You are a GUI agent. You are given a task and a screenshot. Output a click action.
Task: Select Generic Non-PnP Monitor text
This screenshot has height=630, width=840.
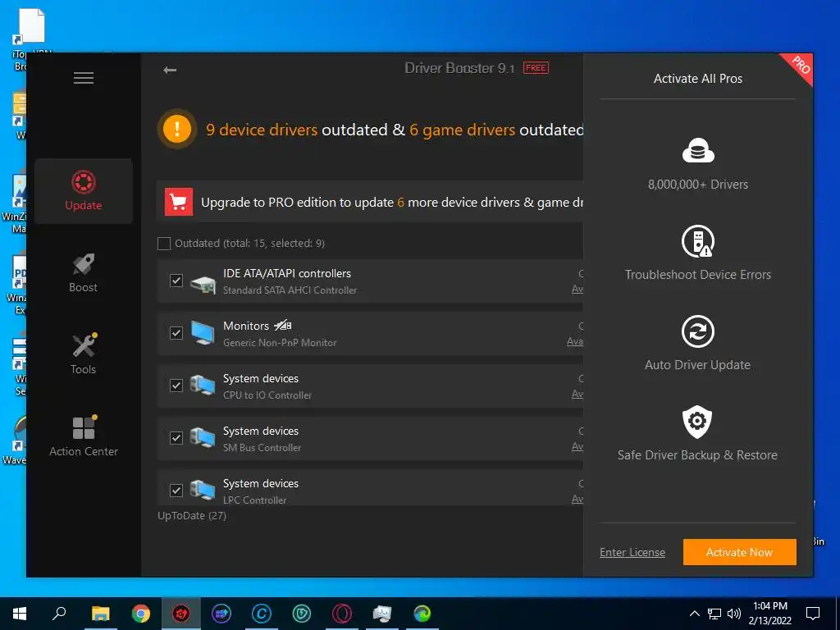[280, 343]
